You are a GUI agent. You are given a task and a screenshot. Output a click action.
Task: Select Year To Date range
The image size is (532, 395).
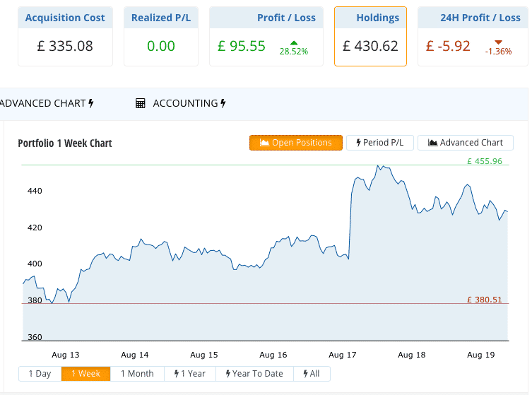point(254,374)
